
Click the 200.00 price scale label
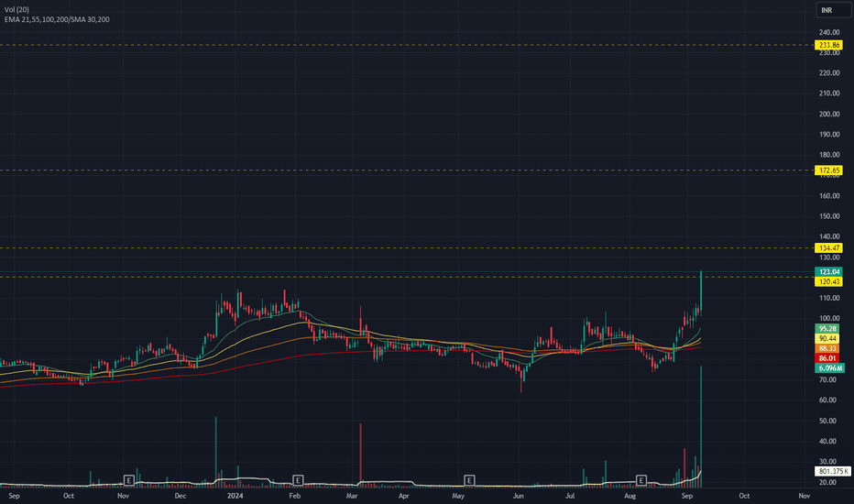[829, 114]
